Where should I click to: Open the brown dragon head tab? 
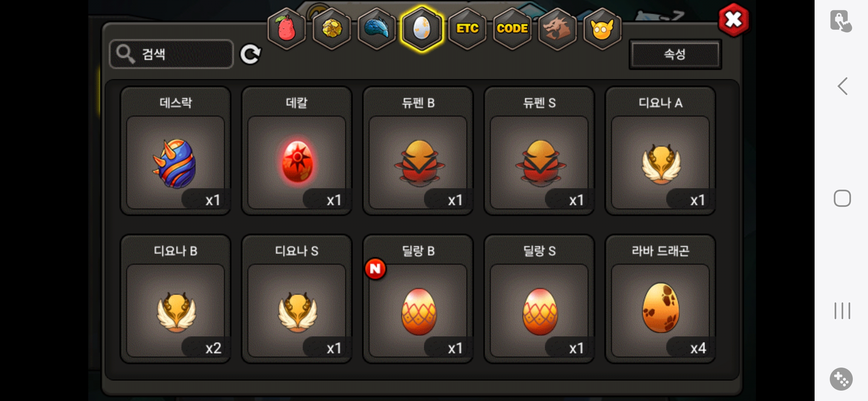(x=557, y=29)
